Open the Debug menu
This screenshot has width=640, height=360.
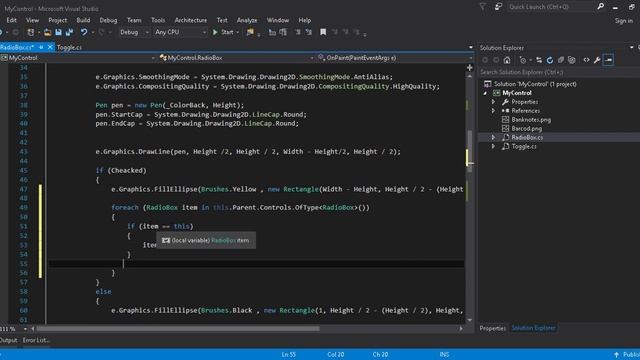(x=108, y=20)
